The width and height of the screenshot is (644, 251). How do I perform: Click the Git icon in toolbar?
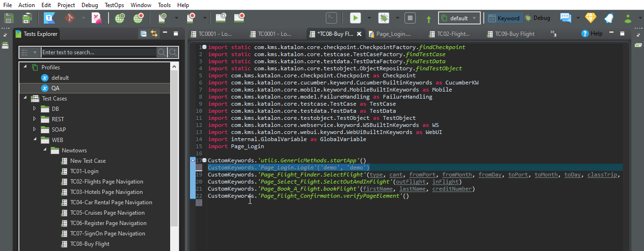(70, 18)
